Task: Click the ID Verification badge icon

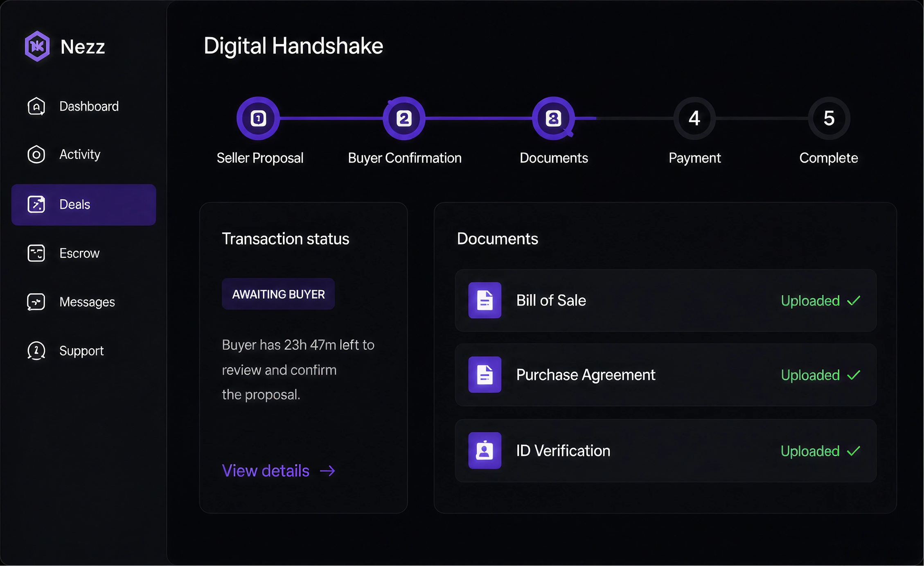Action: pos(485,451)
